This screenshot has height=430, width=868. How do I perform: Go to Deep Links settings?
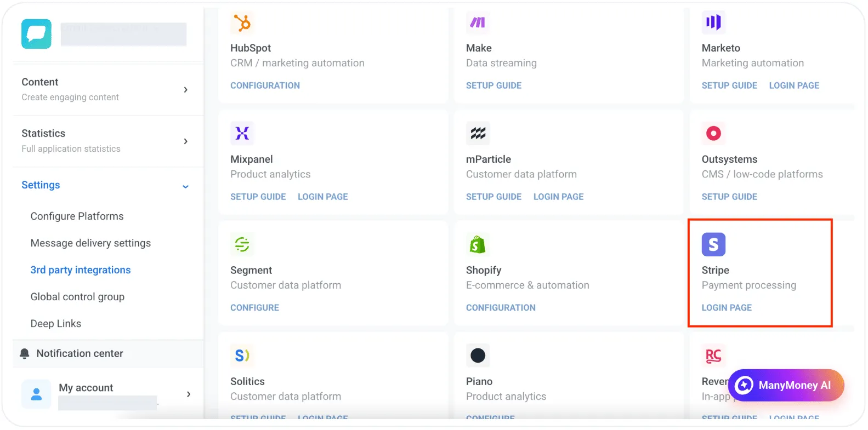pyautogui.click(x=56, y=324)
